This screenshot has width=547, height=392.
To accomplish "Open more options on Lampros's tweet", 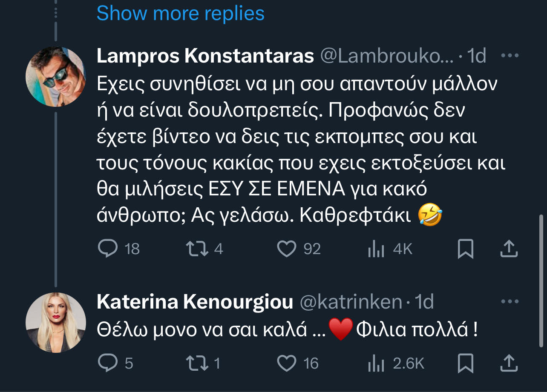I will pyautogui.click(x=510, y=56).
